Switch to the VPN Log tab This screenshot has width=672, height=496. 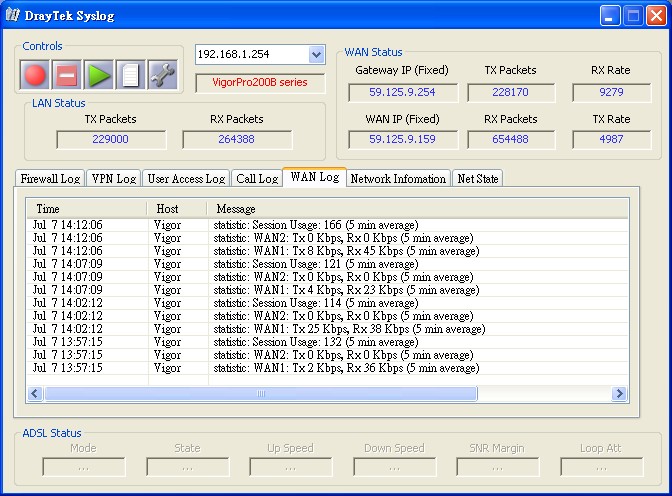(x=114, y=178)
